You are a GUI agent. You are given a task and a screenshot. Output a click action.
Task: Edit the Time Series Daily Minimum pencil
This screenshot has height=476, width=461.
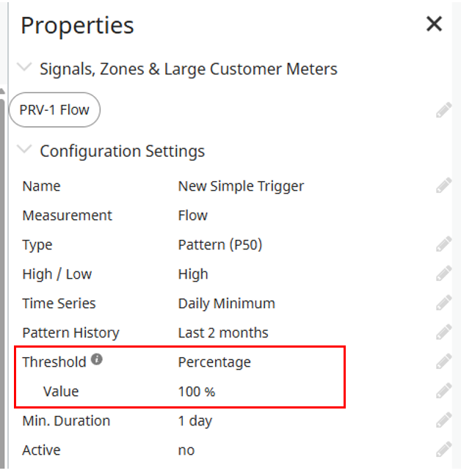[x=443, y=303]
